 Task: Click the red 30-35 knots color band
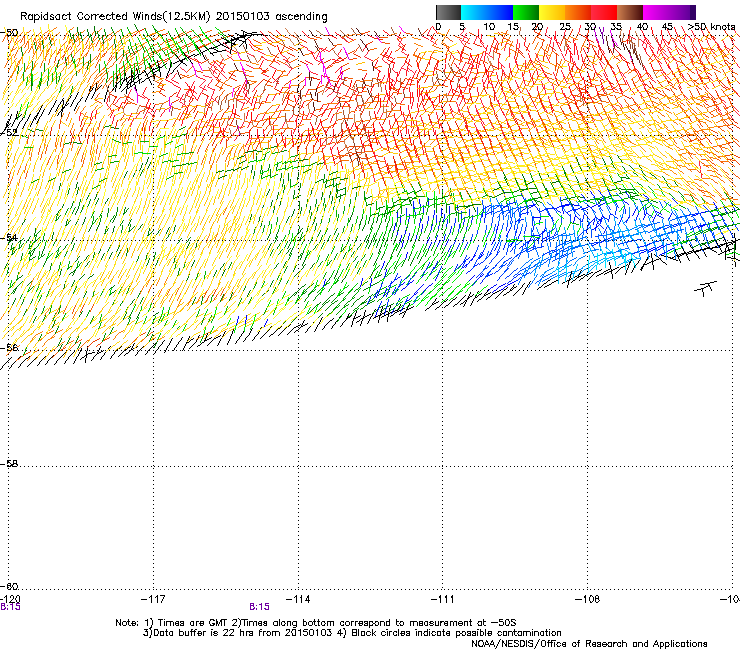[x=604, y=12]
